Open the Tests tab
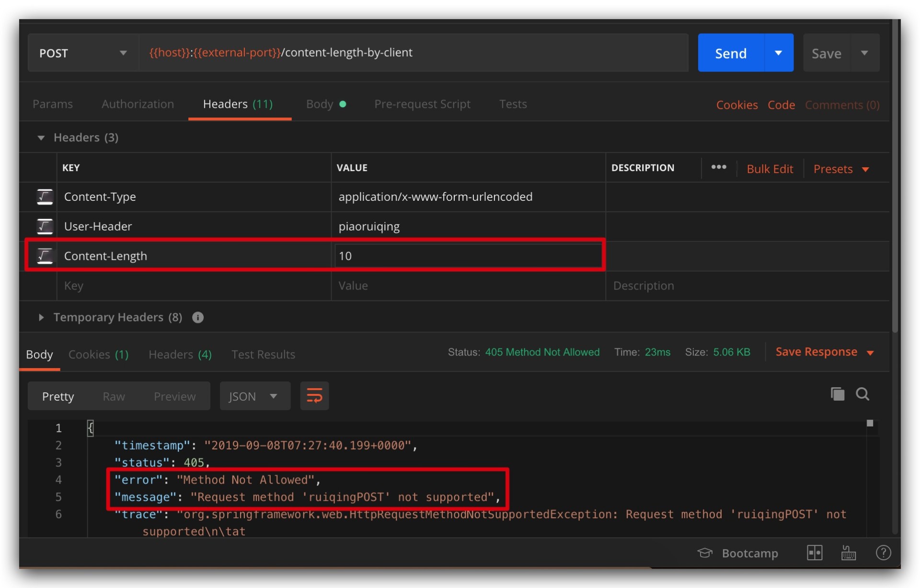The width and height of the screenshot is (920, 588). pos(513,104)
